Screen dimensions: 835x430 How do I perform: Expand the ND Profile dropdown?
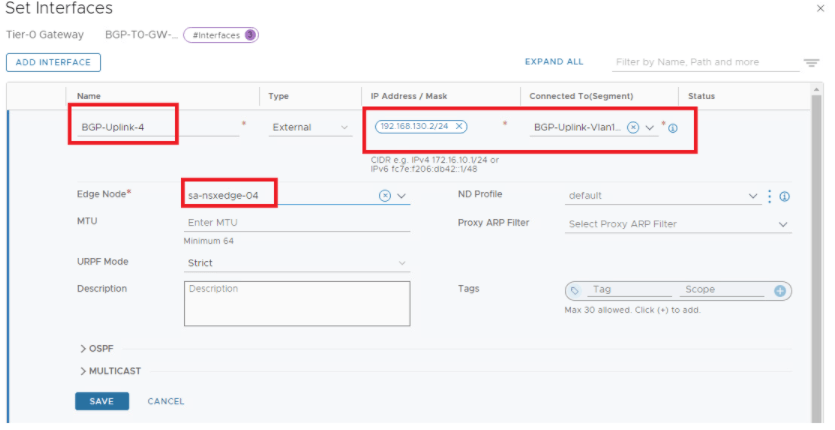[x=753, y=197]
